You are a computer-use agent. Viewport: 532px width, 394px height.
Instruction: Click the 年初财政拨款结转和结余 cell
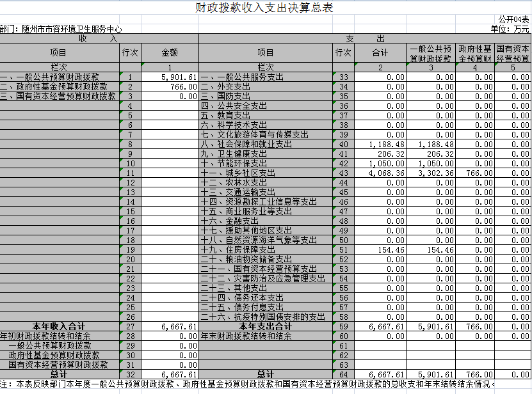click(60, 336)
